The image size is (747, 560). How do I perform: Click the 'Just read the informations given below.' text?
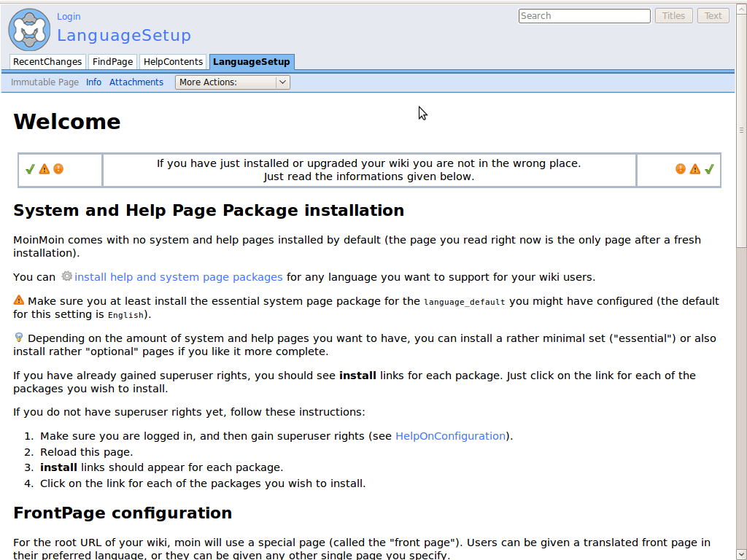[x=369, y=176]
